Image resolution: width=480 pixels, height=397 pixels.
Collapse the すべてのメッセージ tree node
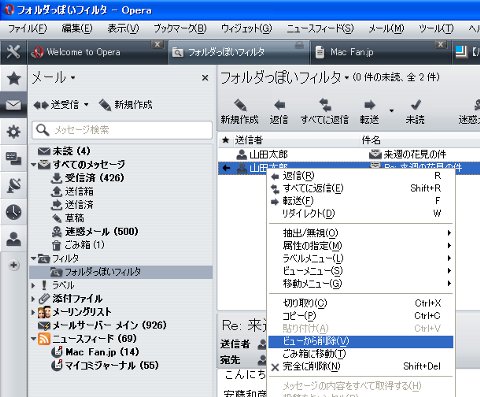tap(33, 165)
